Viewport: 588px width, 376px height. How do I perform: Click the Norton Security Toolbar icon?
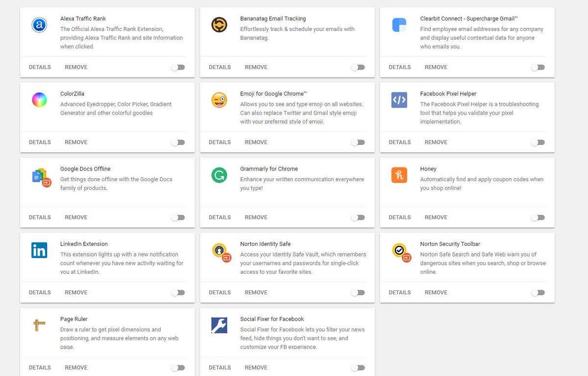click(401, 252)
